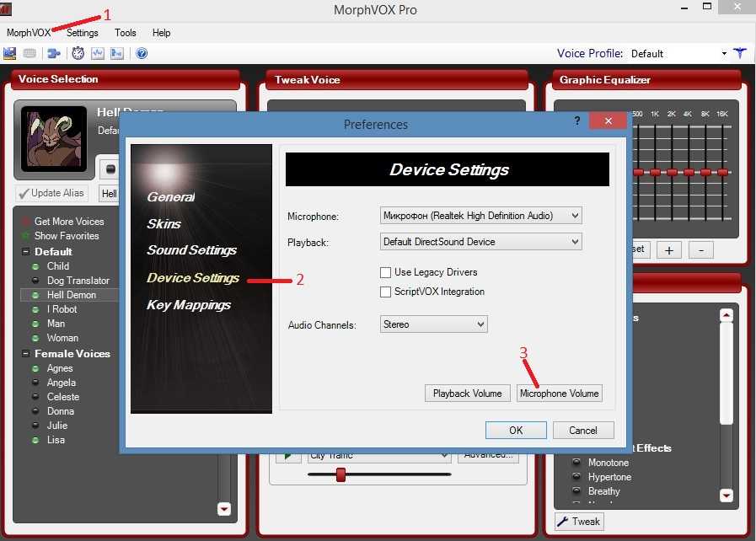The height and width of the screenshot is (541, 756).
Task: Click the effects list scroll-down arrow
Action: tap(727, 495)
